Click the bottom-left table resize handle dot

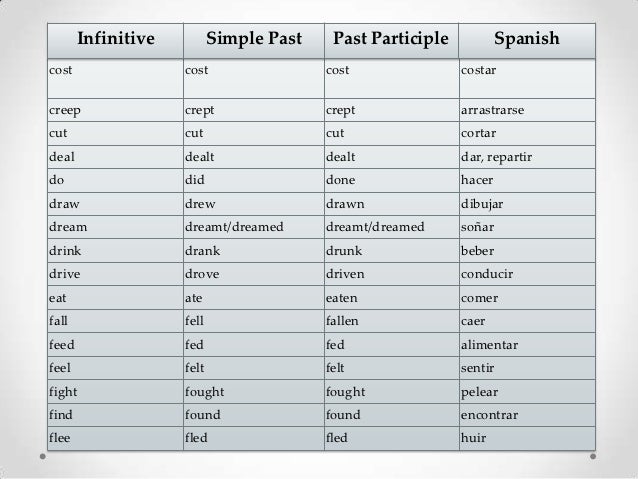tap(43, 457)
